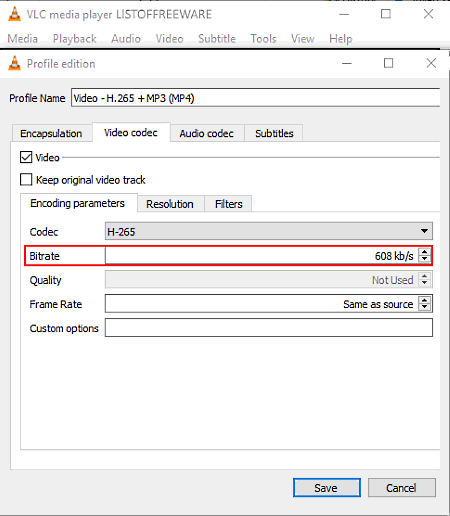The height and width of the screenshot is (516, 450).
Task: Decrease the Bitrate with the down arrow
Action: pyautogui.click(x=424, y=259)
